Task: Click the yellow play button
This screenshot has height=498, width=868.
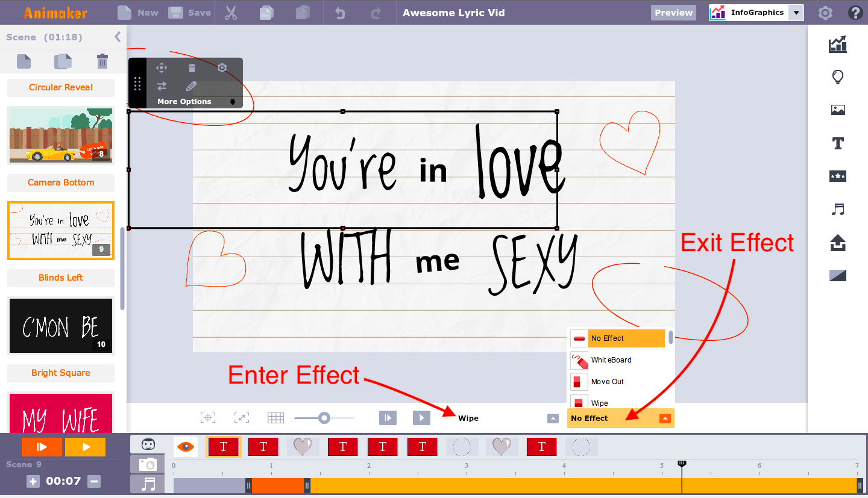Action: [85, 447]
